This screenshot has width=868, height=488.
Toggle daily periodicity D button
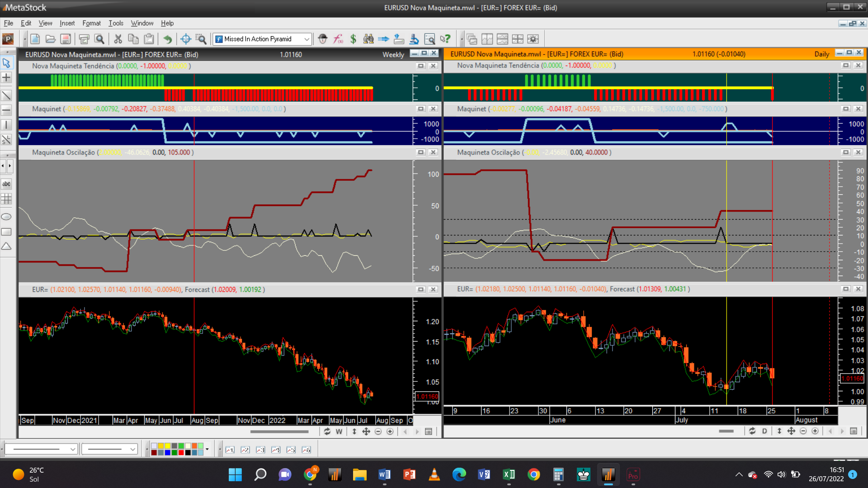(x=764, y=431)
